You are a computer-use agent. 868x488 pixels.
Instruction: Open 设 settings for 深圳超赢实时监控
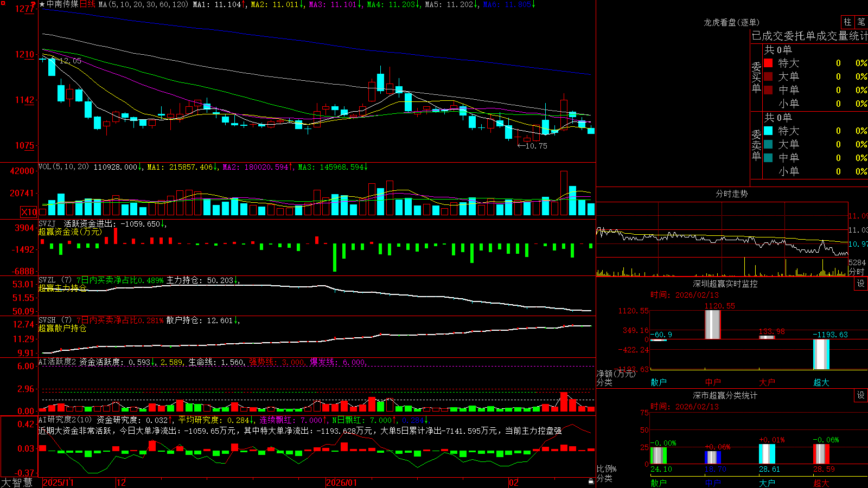[861, 284]
